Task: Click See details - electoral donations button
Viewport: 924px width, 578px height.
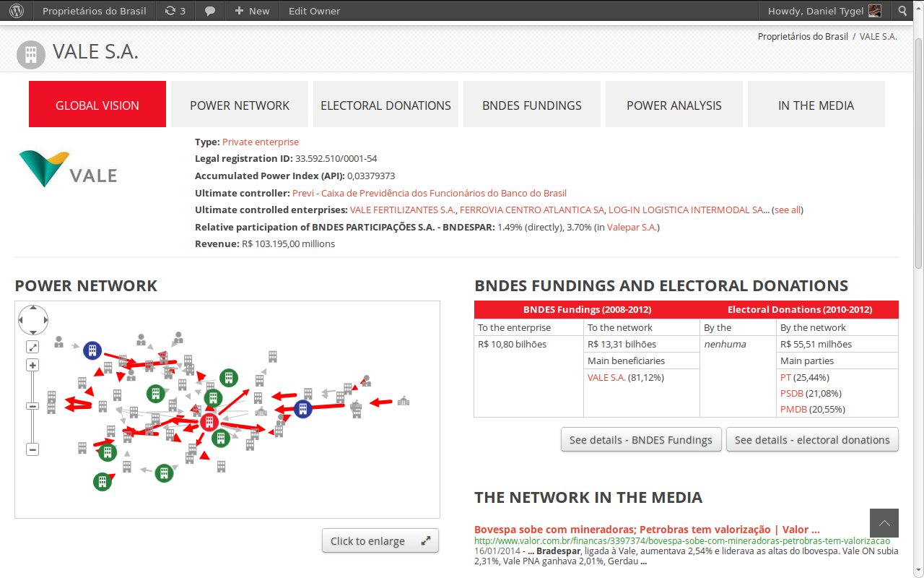Action: (812, 440)
